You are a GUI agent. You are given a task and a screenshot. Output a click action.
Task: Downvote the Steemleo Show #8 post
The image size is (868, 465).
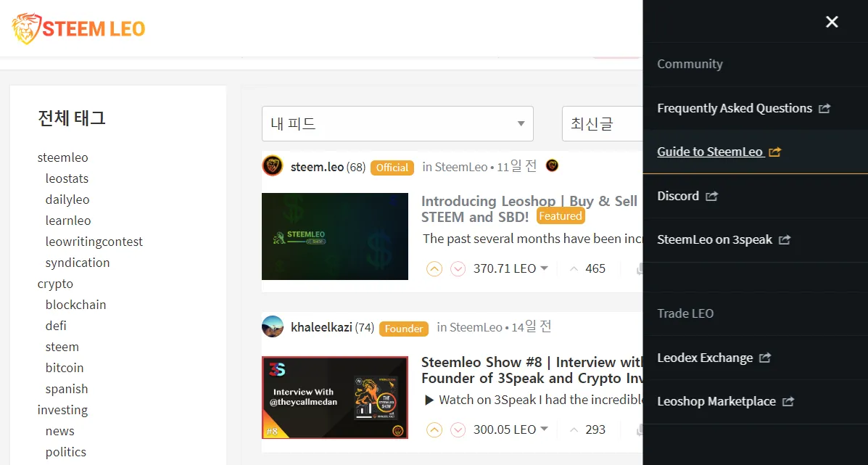pos(458,429)
